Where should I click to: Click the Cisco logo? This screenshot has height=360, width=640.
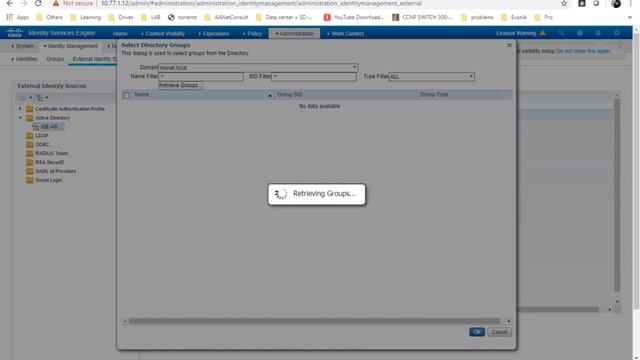click(14, 33)
